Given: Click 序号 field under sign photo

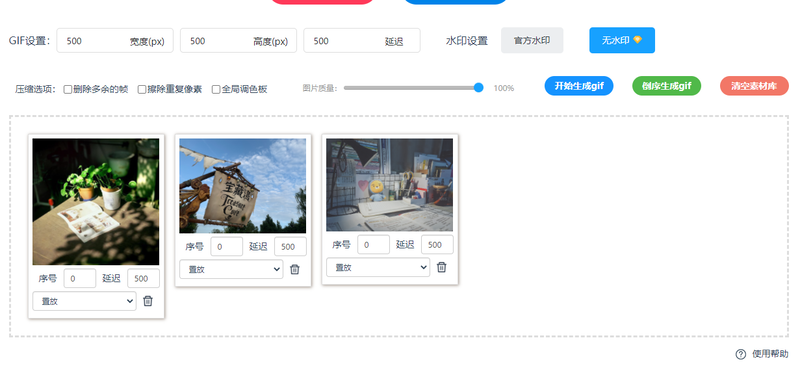Looking at the screenshot, I should point(227,247).
